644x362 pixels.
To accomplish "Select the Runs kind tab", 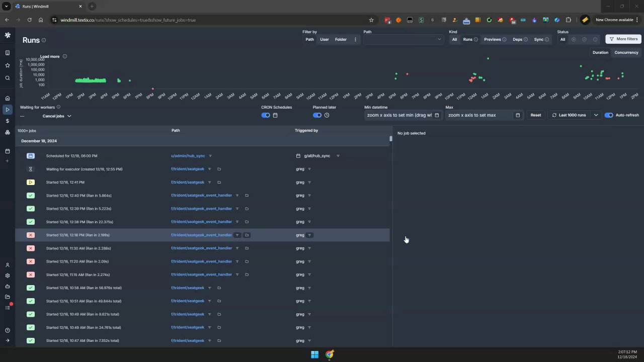I will pos(470,39).
